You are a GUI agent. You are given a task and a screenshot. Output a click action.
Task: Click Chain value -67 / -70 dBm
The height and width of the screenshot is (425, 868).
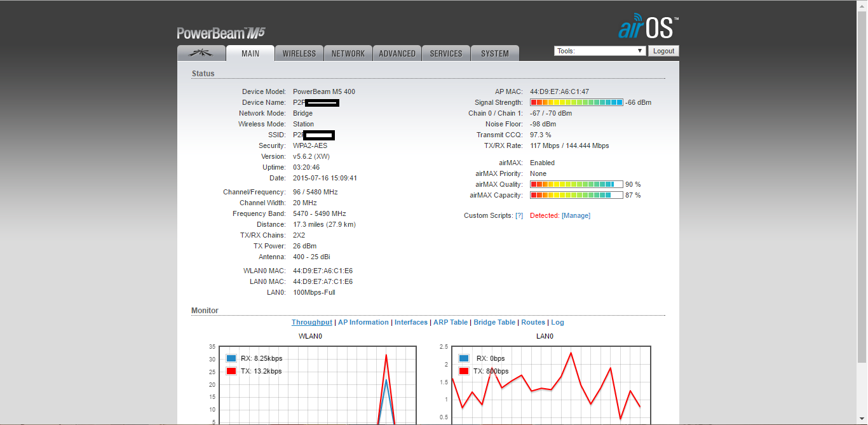tap(551, 113)
